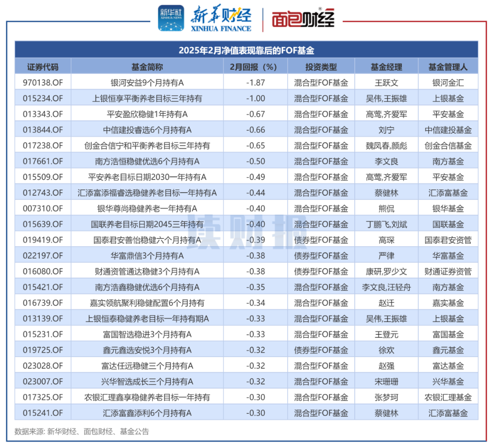Click the 面包财经 logo

tap(303, 19)
